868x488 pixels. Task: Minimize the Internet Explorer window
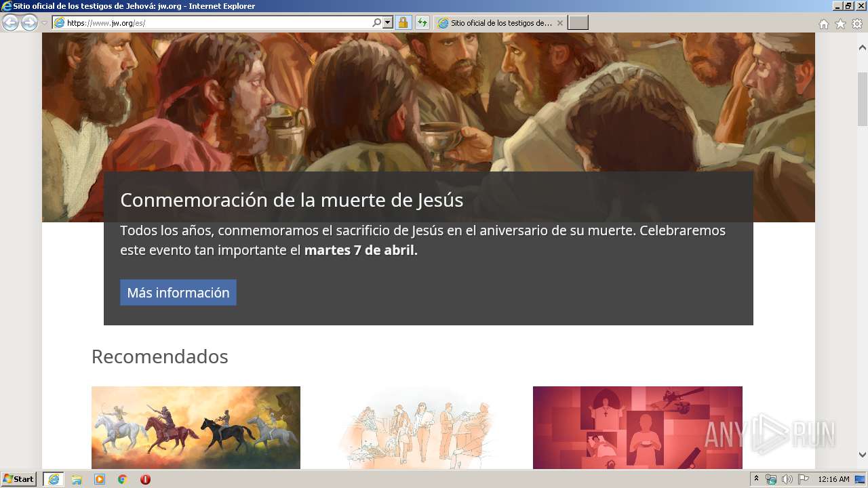point(837,6)
